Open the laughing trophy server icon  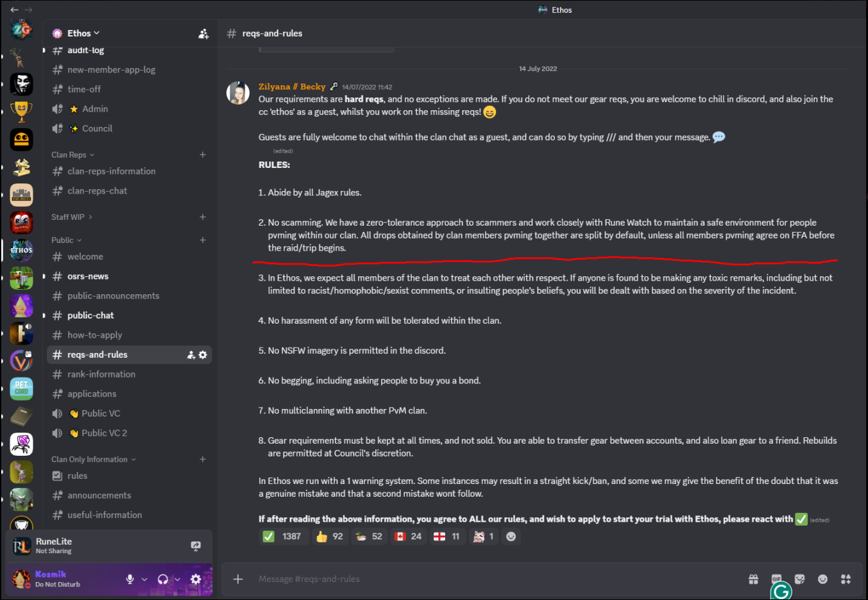click(x=21, y=112)
